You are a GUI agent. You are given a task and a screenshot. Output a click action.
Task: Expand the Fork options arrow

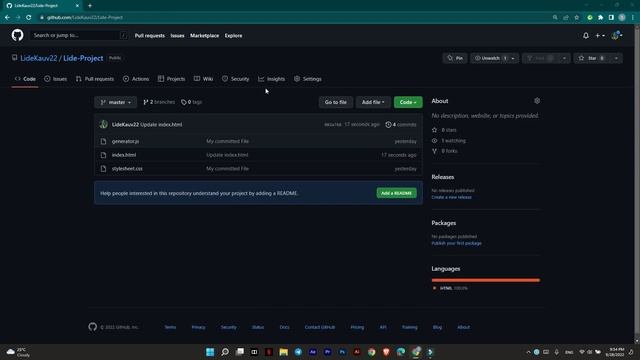point(564,58)
